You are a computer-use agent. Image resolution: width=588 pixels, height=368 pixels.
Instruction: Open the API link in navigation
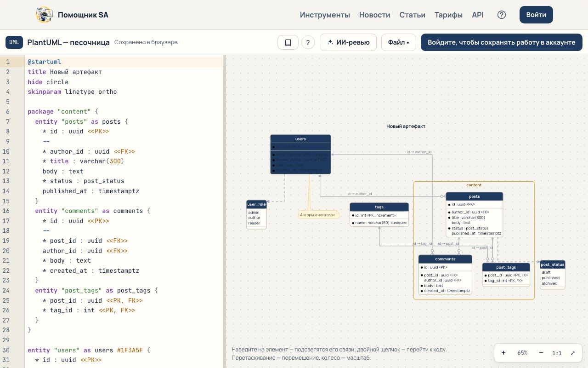click(x=478, y=15)
